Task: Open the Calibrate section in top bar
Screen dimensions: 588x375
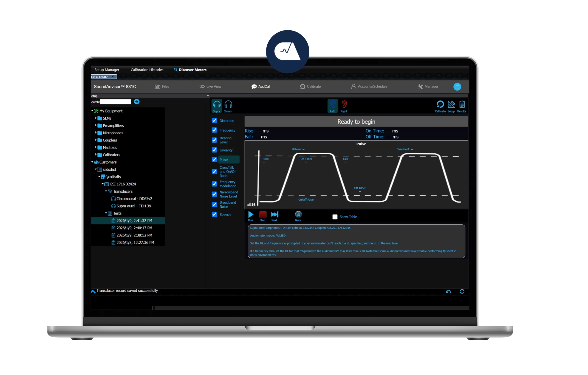Action: tap(310, 87)
